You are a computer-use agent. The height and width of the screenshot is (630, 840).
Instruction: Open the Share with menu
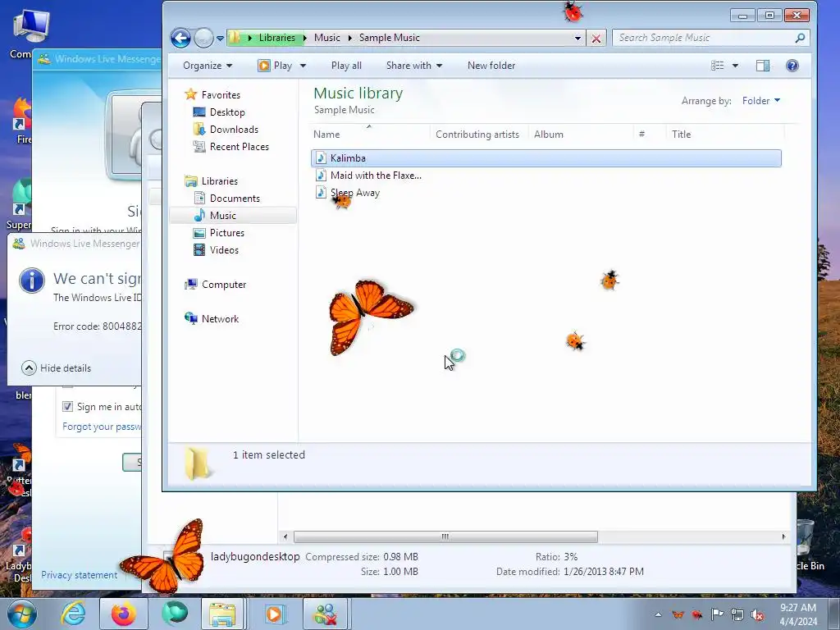click(414, 66)
